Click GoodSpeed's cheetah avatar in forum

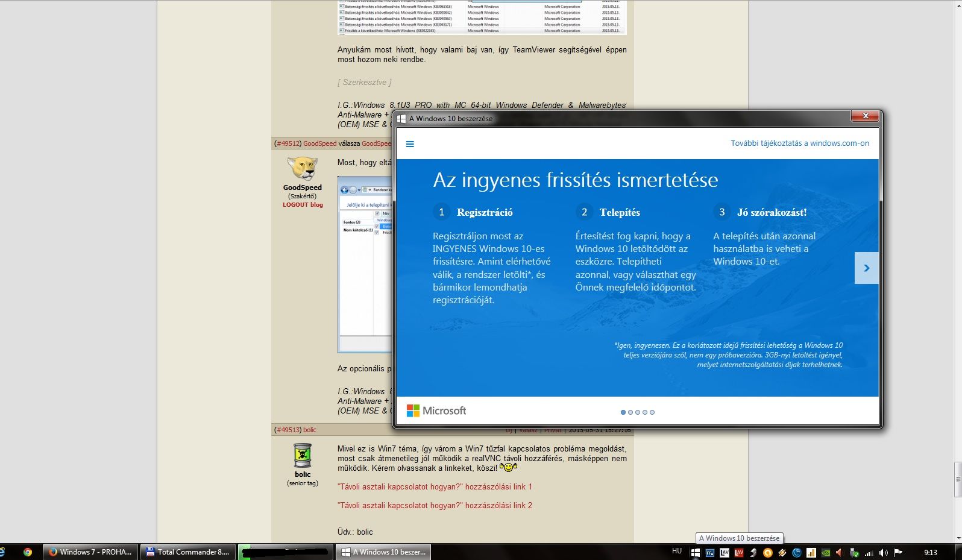[x=303, y=169]
